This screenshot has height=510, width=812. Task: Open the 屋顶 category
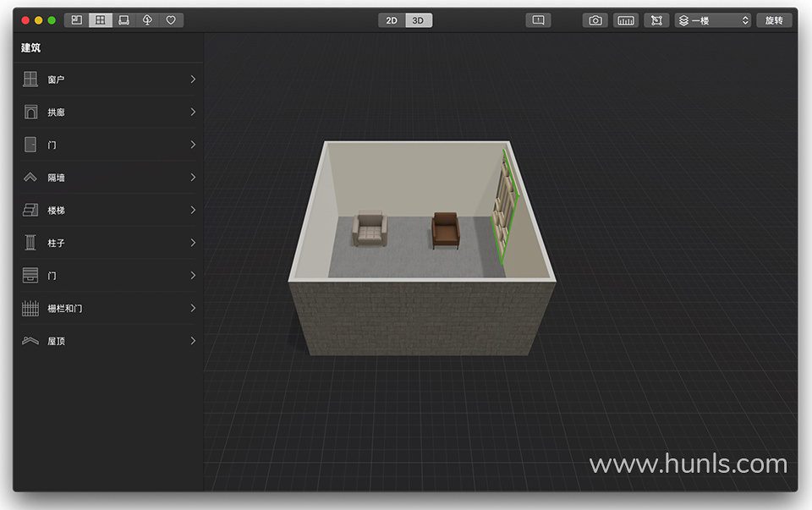[x=108, y=341]
